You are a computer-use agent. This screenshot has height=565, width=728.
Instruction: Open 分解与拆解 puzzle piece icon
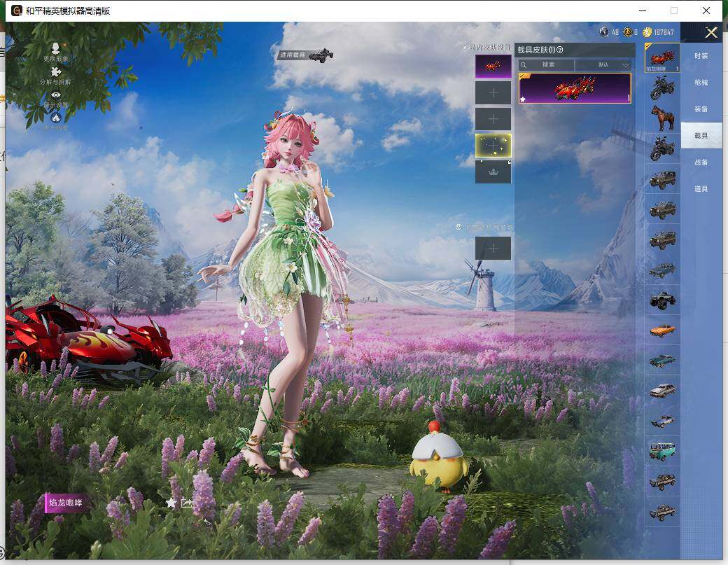pyautogui.click(x=56, y=71)
